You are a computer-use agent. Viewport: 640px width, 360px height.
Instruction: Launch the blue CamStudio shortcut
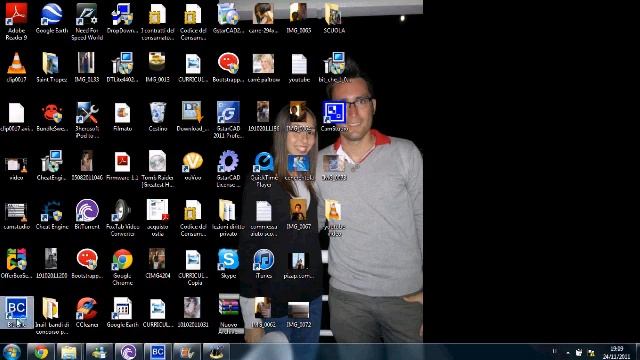(334, 116)
